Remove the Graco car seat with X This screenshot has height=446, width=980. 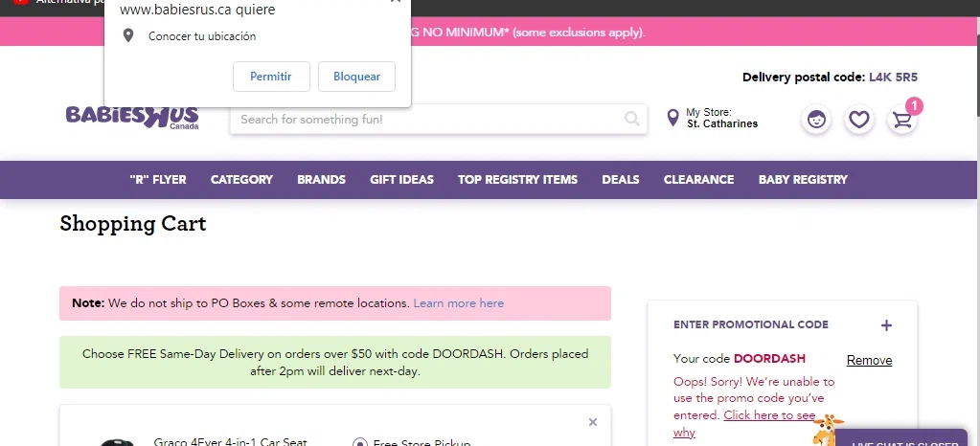592,422
